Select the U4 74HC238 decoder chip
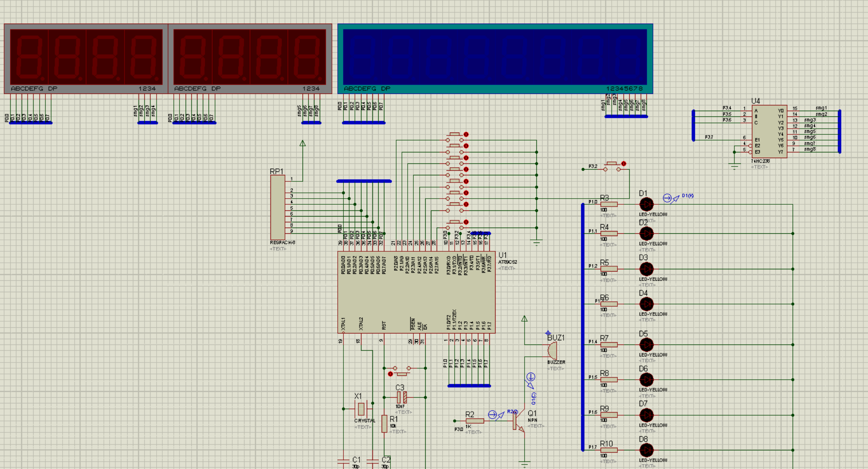868x469 pixels. tap(769, 131)
